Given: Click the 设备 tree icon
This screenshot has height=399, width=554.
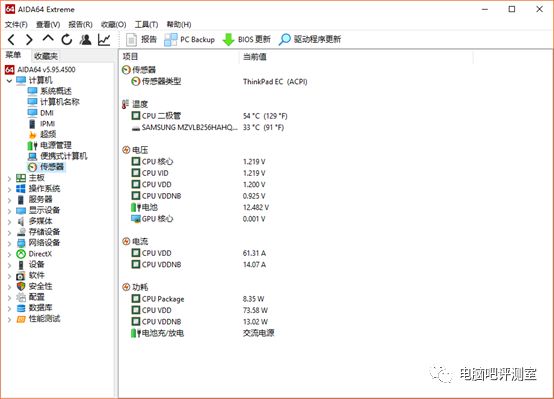Looking at the screenshot, I should 21,265.
